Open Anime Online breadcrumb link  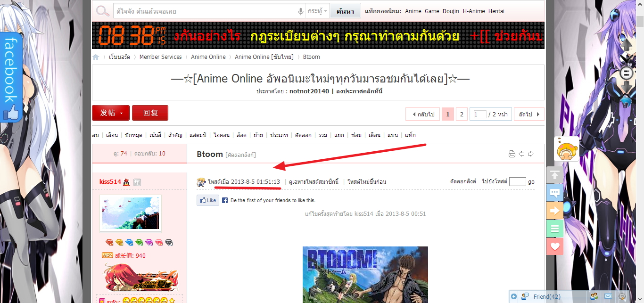tap(208, 57)
